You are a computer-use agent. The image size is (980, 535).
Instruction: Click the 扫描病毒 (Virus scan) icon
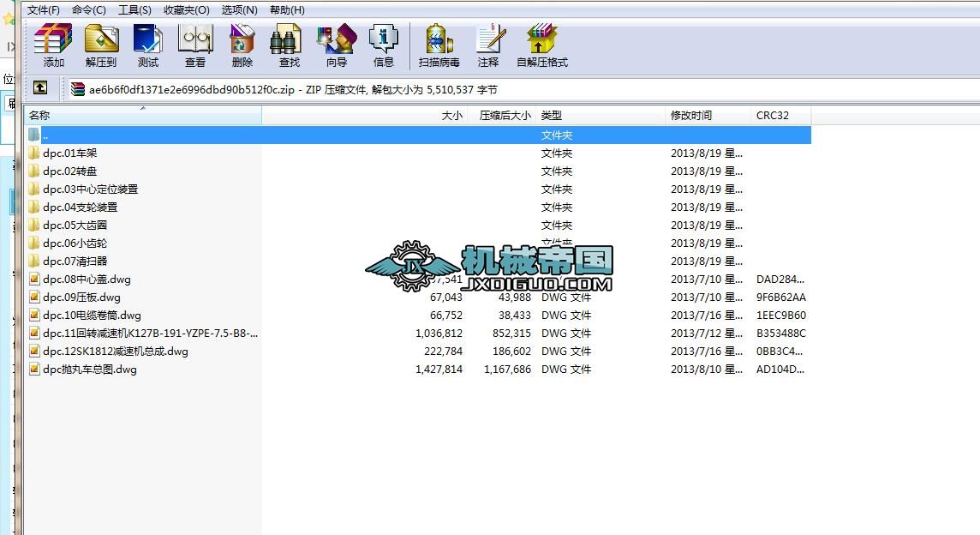pos(439,39)
